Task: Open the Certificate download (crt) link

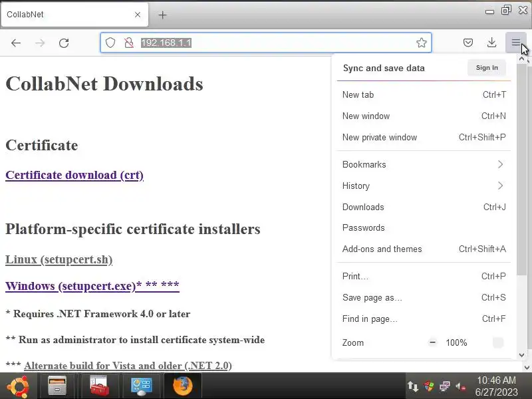Action: tap(74, 175)
